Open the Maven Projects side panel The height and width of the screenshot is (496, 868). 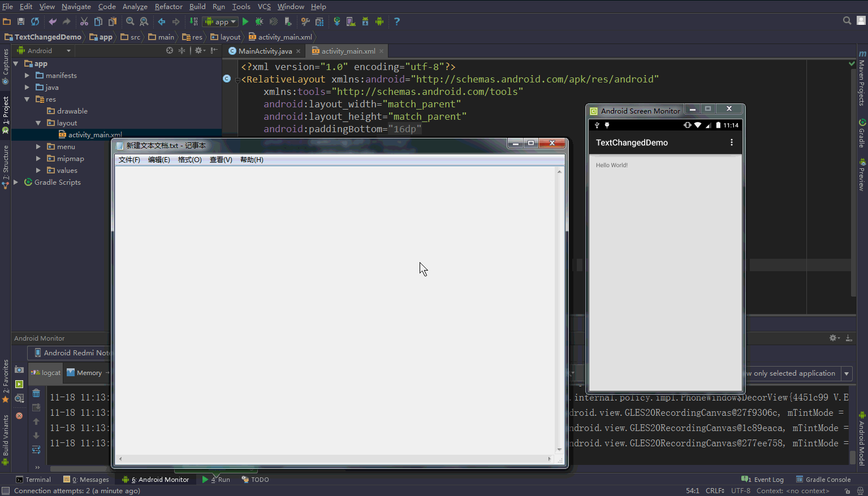[862, 79]
